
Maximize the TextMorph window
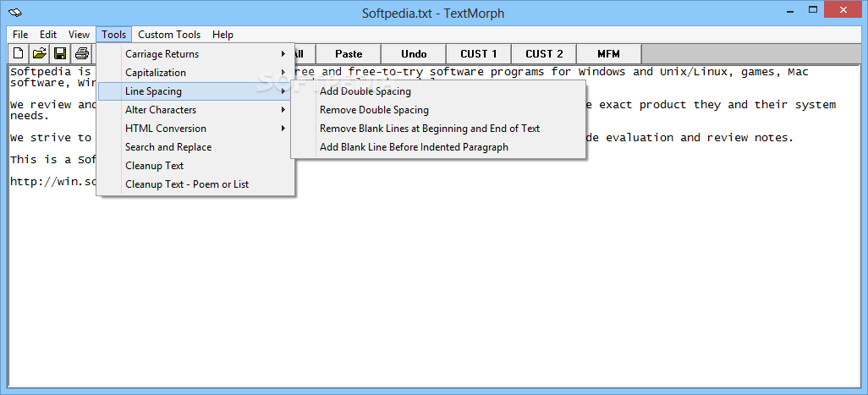pyautogui.click(x=813, y=9)
